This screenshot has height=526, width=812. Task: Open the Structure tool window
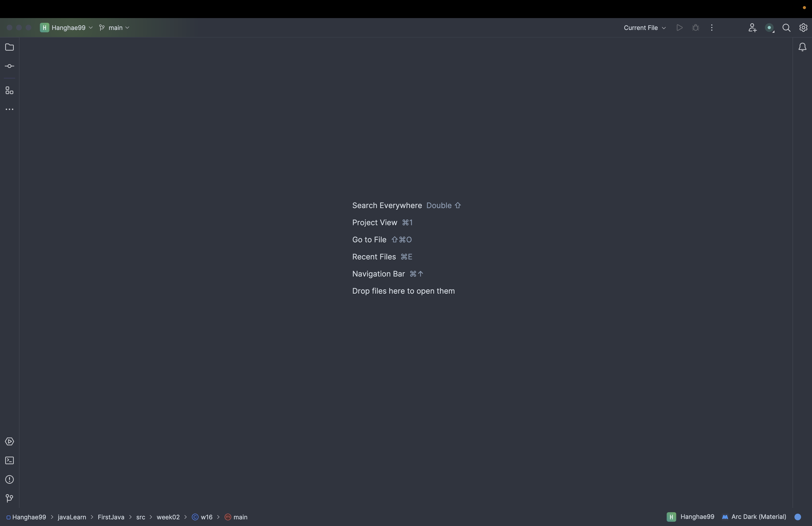9,91
